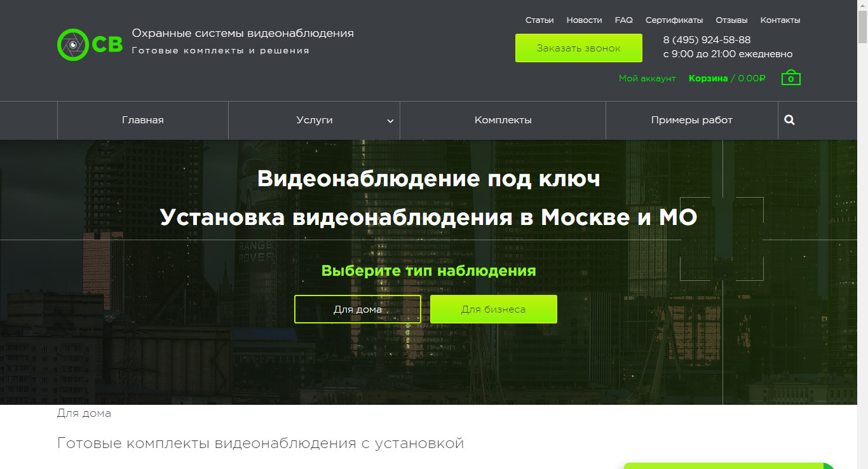Open Статьи link in top bar

click(x=539, y=20)
